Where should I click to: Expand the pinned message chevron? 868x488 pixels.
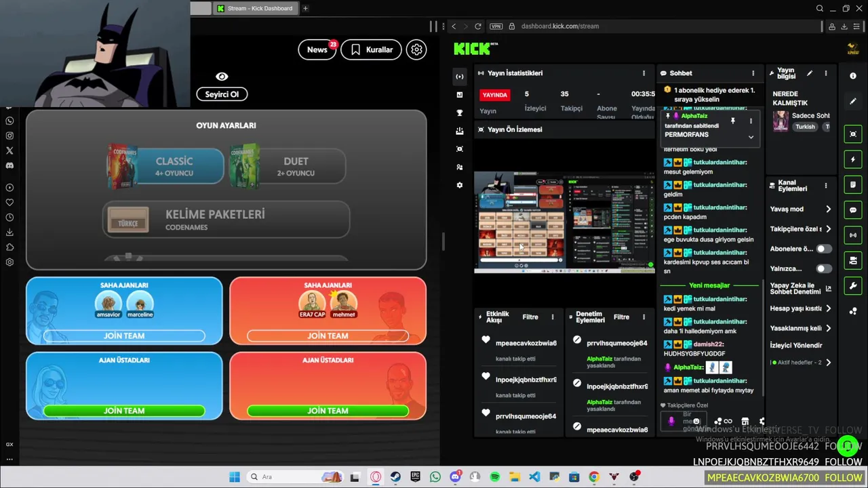(751, 137)
